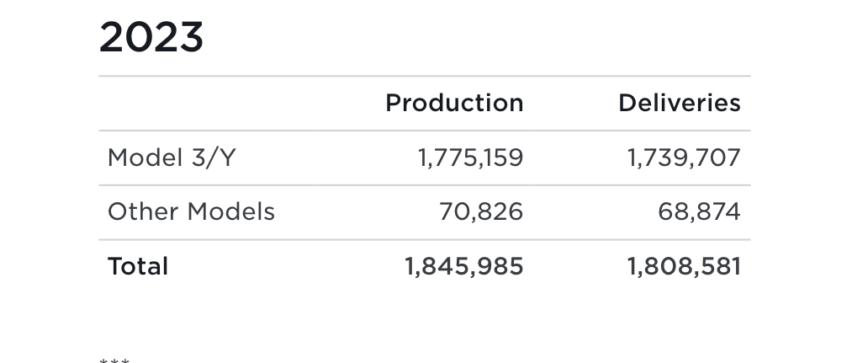Viewport: 868px width, 363px height.
Task: Click the digit 2 starting the 2023 title
Action: coord(111,38)
